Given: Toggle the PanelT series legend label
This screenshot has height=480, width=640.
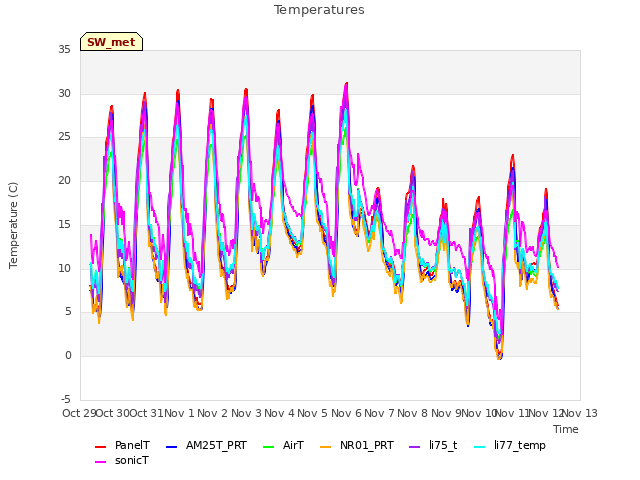Looking at the screenshot, I should pyautogui.click(x=132, y=445).
